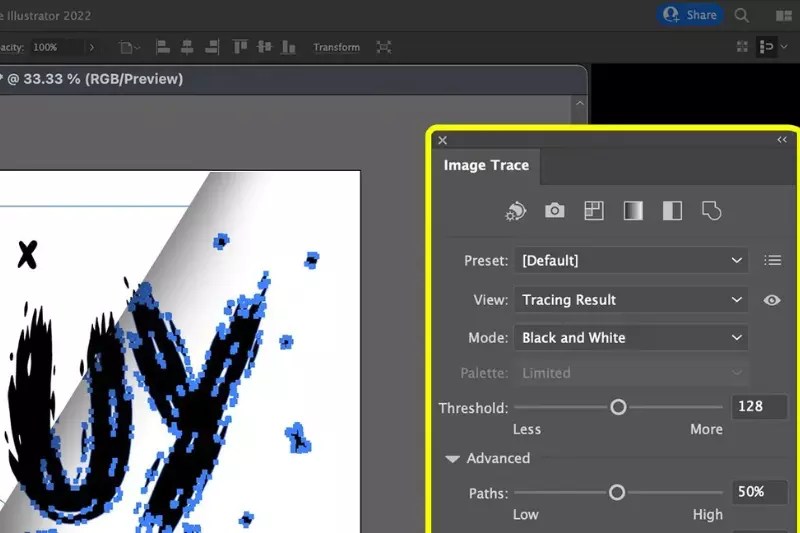800x533 pixels.
Task: Open the align-to options dropdown
Action: [x=129, y=48]
